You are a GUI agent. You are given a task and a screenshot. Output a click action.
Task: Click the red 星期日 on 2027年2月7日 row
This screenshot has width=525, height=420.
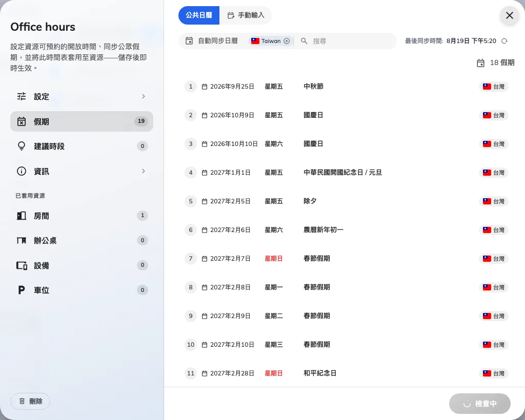click(x=274, y=259)
